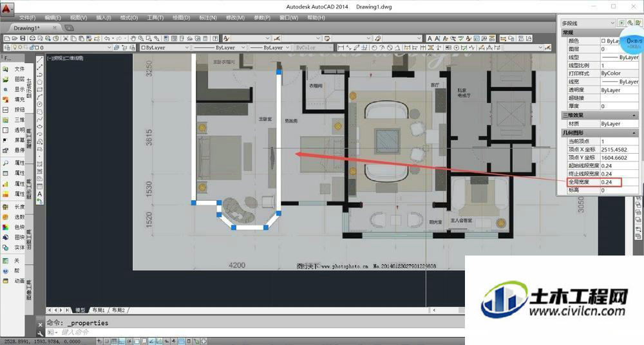Click the 顶点 Y 坐标 value 1604.6602

click(x=620, y=158)
